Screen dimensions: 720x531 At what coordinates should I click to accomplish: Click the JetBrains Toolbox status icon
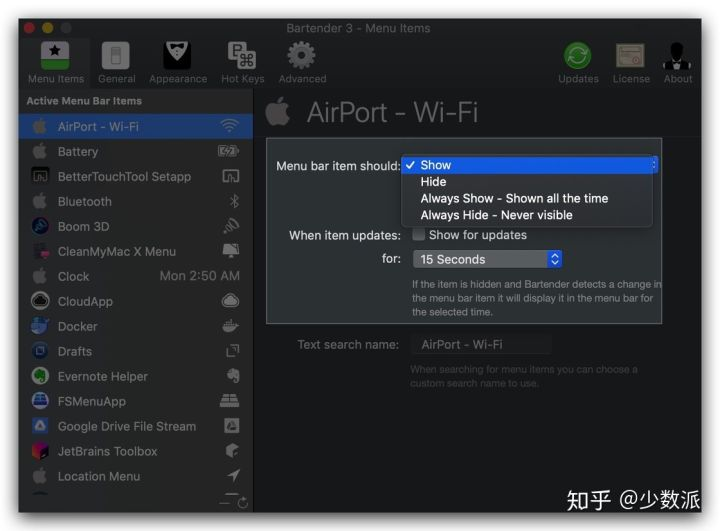pyautogui.click(x=232, y=451)
